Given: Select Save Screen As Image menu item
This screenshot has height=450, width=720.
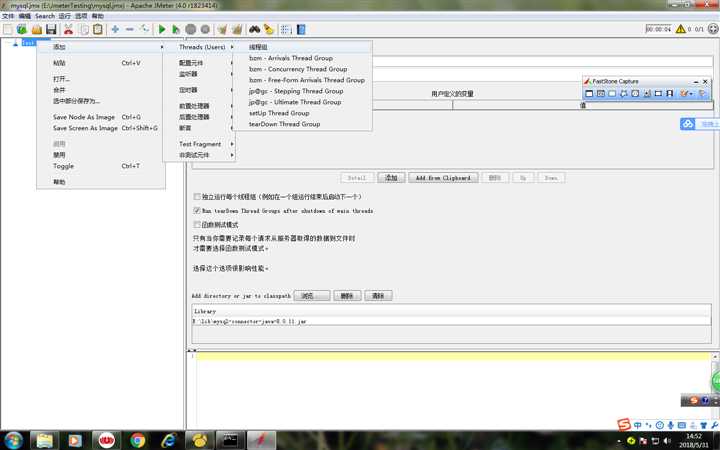Looking at the screenshot, I should click(x=101, y=128).
